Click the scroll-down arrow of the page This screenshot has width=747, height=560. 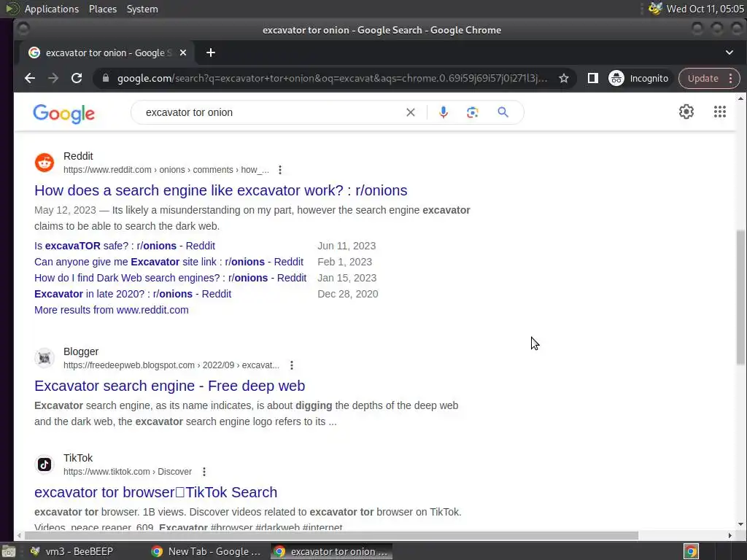(740, 524)
